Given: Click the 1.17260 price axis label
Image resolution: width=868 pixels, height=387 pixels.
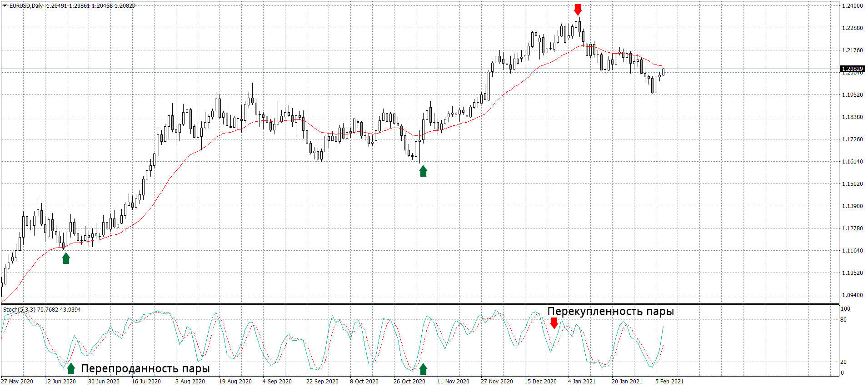Looking at the screenshot, I should click(x=852, y=139).
